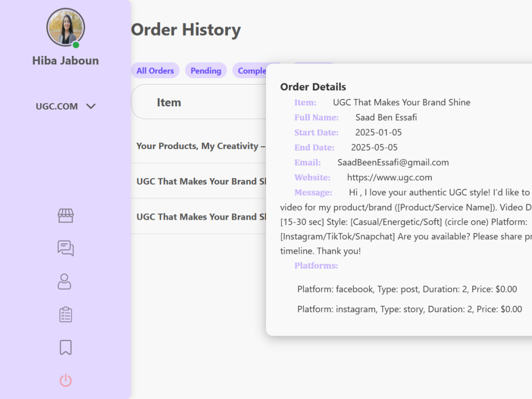The image size is (532, 399).
Task: Click the Saad Ben Essafi full name
Action: tap(386, 118)
